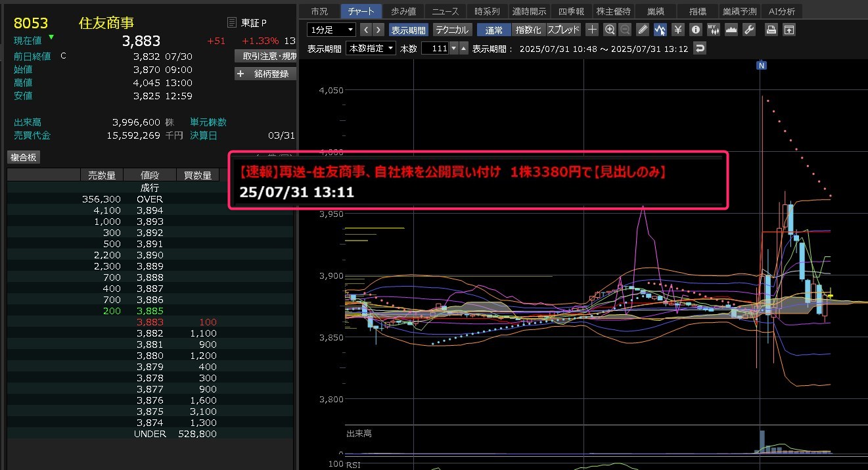Switch to the 市況 tab
868x470 pixels.
coord(319,11)
